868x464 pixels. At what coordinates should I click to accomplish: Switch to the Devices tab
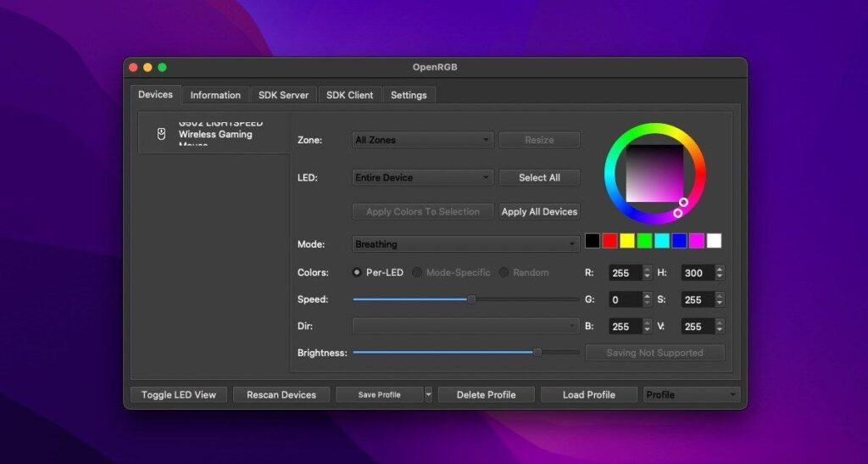pos(156,95)
